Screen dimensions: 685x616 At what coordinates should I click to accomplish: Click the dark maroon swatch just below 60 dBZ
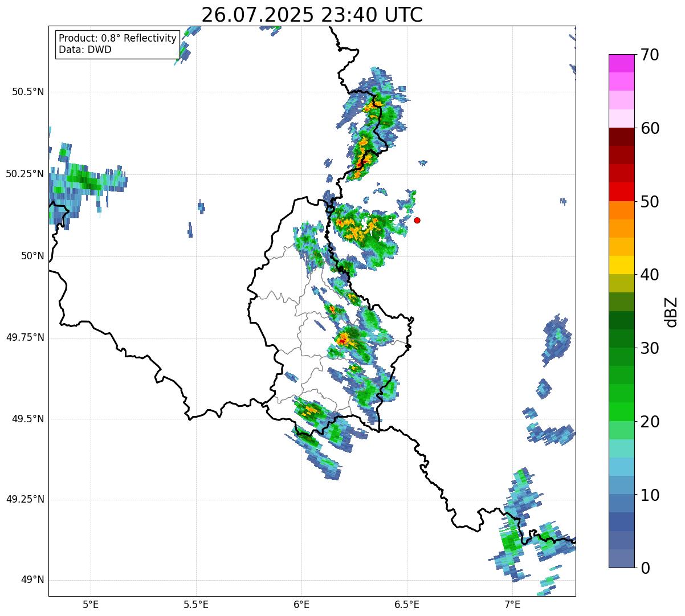point(621,137)
